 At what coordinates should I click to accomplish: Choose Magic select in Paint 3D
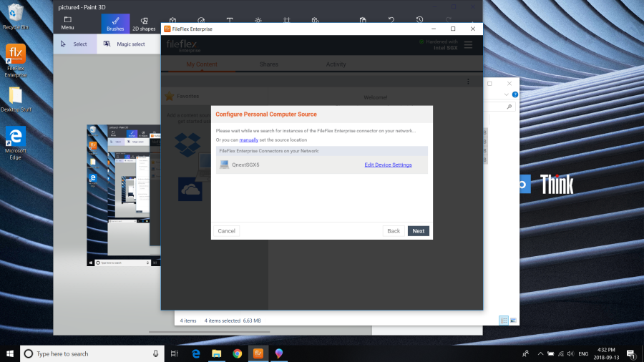[125, 44]
